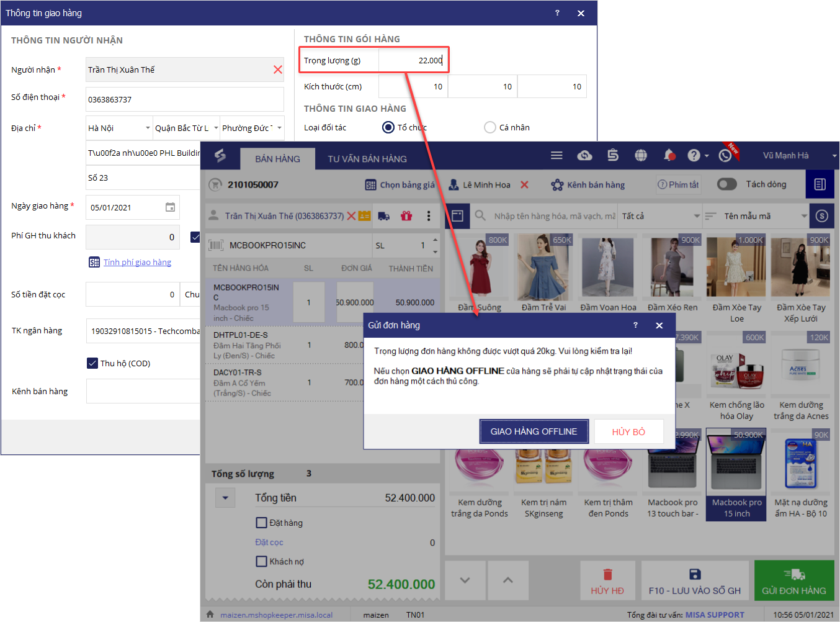The width and height of the screenshot is (840, 622).
Task: Click the barcode scan icon next to MCBOOKPRO15INC
Action: click(x=216, y=245)
